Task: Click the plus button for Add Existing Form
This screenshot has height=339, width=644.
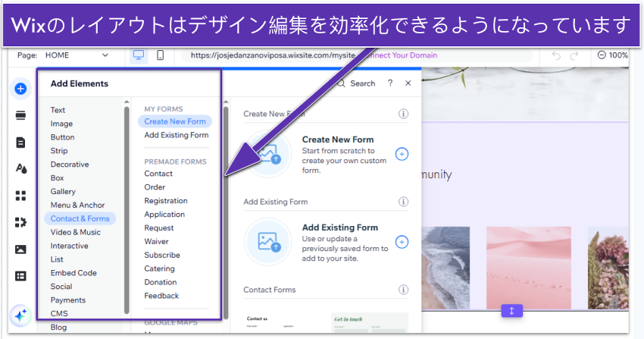Action: 402,242
